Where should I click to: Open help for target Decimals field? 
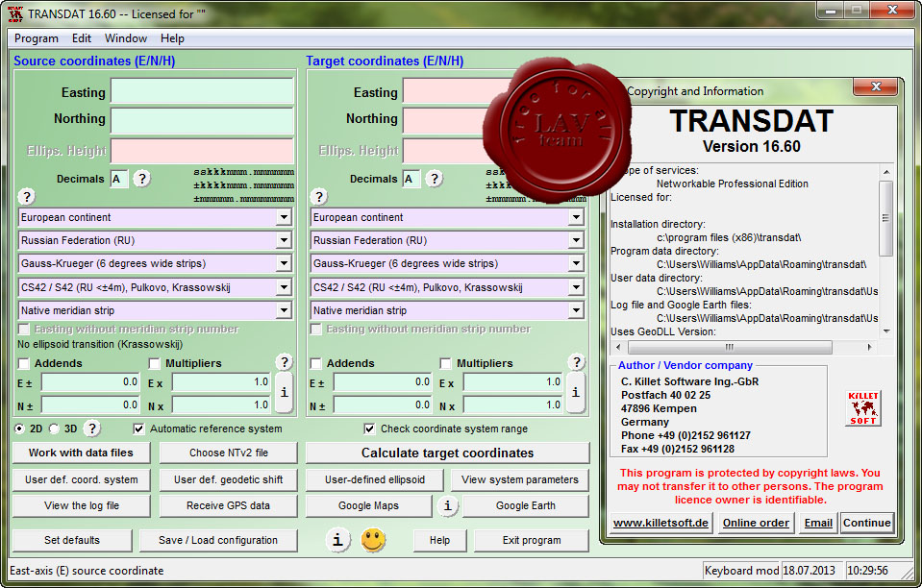434,178
